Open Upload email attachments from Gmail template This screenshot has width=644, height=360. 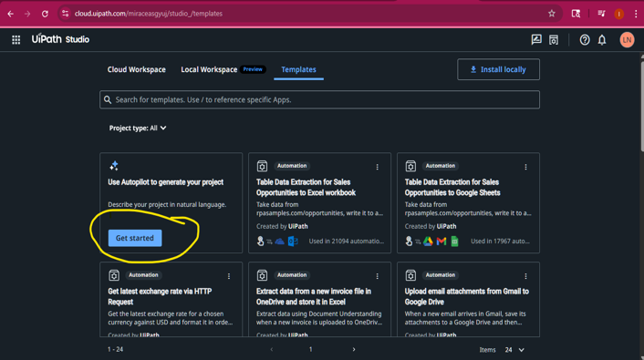point(466,296)
